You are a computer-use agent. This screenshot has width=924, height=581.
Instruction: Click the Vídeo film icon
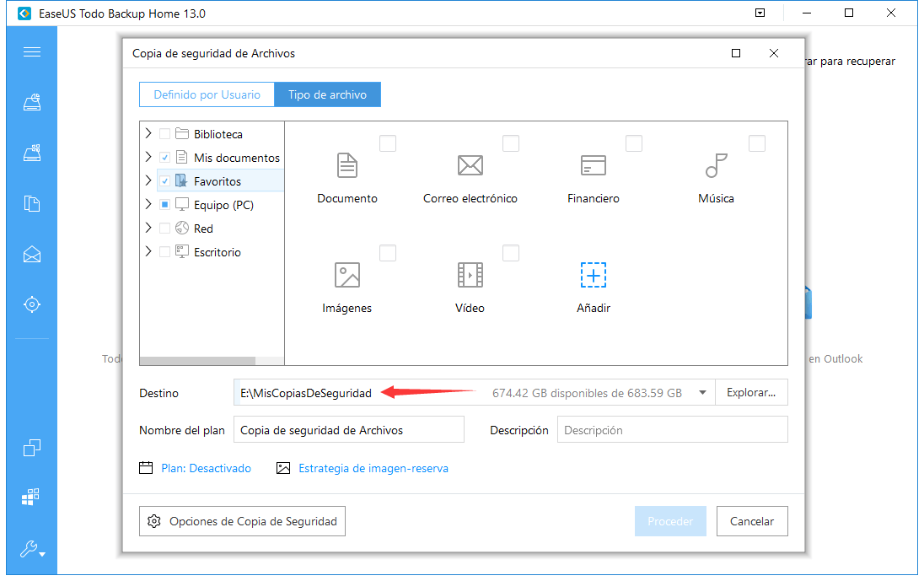point(470,275)
